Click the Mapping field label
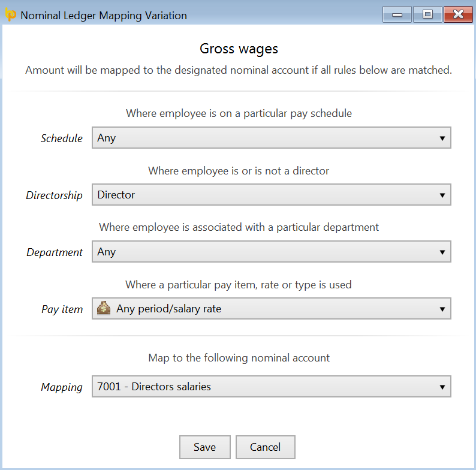The width and height of the screenshot is (476, 470). (x=62, y=387)
